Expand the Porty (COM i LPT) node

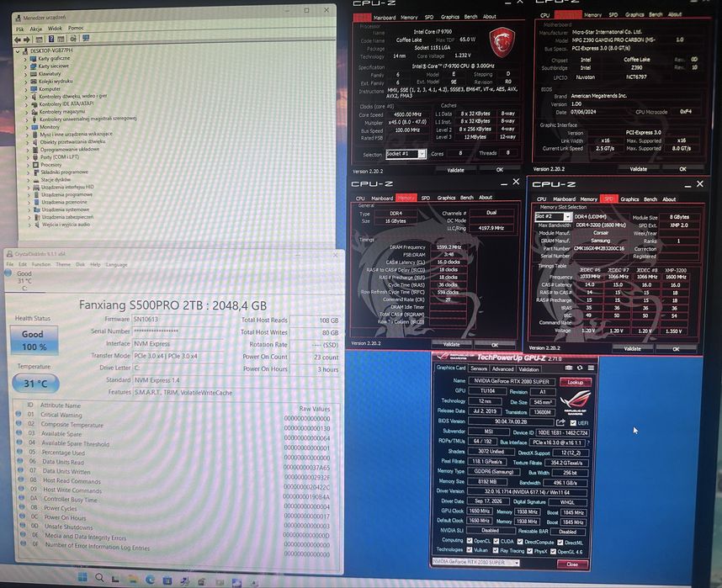[28, 157]
